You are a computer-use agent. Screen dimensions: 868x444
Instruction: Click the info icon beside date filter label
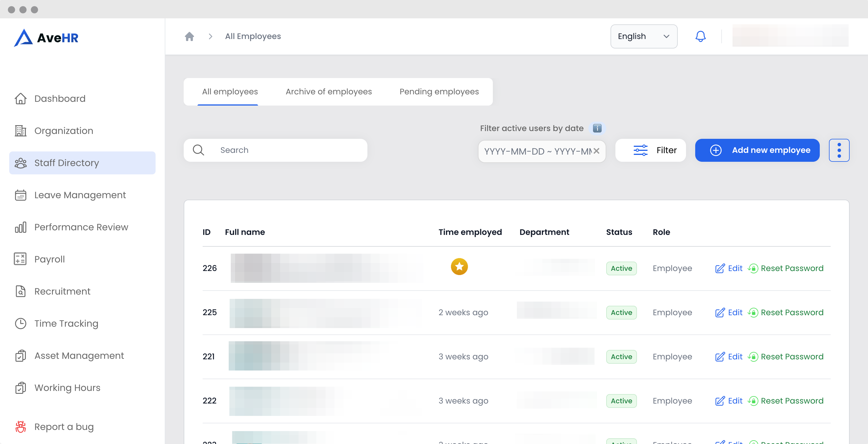[597, 128]
